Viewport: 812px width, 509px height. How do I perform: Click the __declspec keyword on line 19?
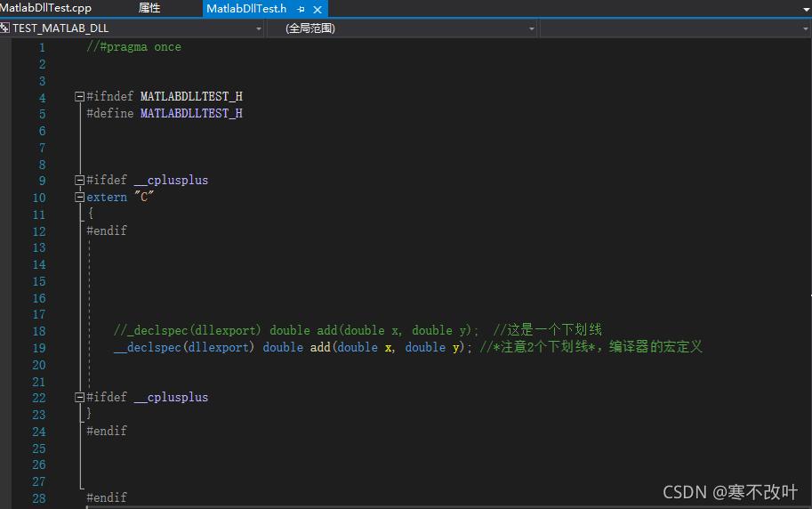pyautogui.click(x=147, y=347)
